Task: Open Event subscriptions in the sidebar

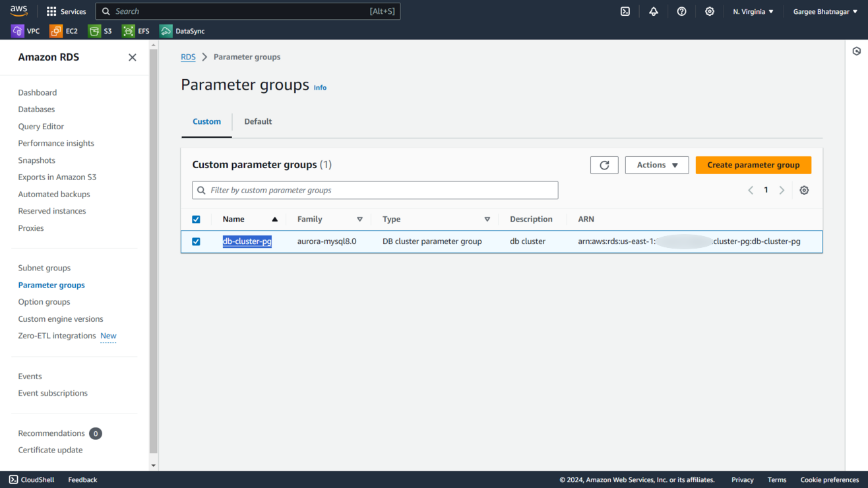Action: pos(53,393)
